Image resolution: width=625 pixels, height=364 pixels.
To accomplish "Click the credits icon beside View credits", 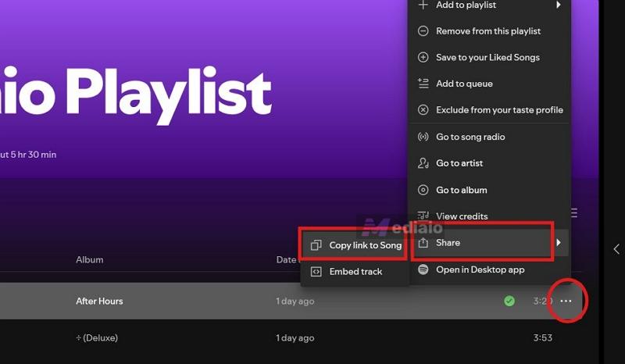I will 423,216.
